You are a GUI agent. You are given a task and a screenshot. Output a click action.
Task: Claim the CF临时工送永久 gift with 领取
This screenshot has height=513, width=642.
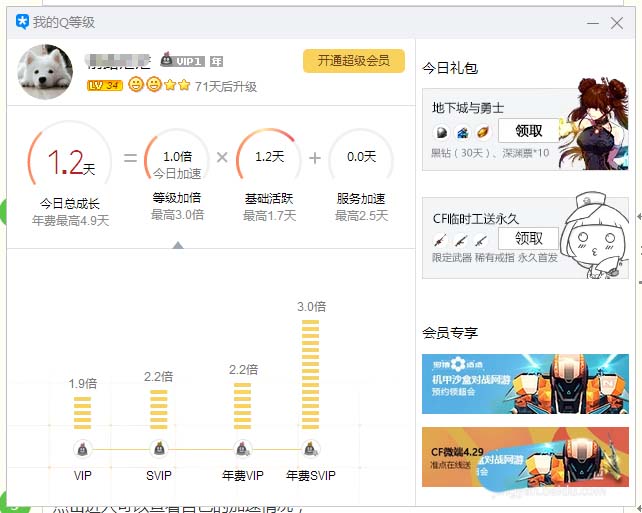[529, 238]
